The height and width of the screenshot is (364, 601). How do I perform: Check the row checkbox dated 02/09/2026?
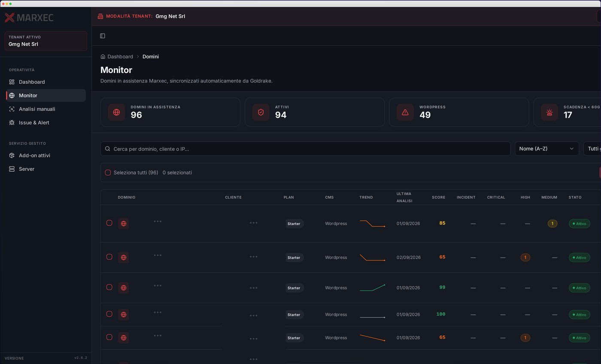109,257
